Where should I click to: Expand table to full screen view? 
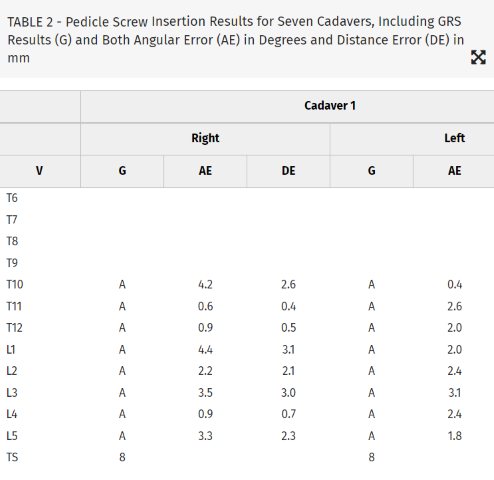click(x=478, y=57)
